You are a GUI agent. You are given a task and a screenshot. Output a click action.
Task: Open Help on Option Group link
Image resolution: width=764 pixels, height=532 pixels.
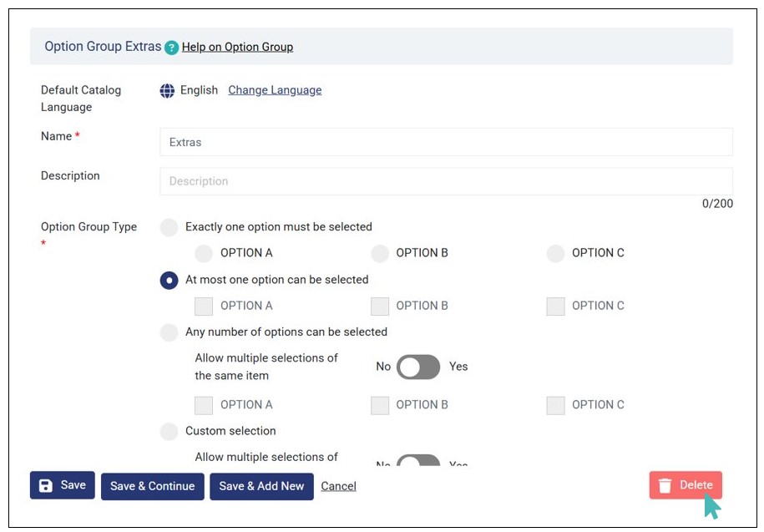coord(237,47)
